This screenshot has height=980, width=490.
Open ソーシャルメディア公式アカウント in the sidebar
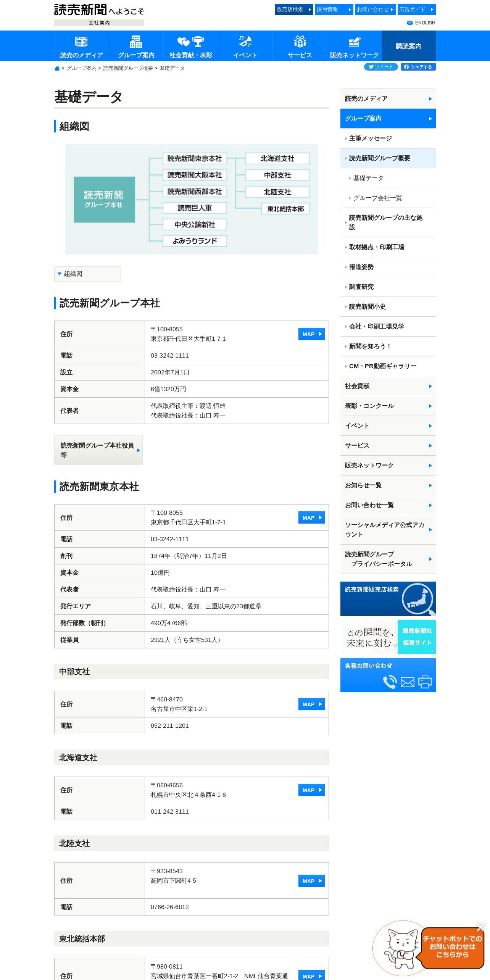388,530
